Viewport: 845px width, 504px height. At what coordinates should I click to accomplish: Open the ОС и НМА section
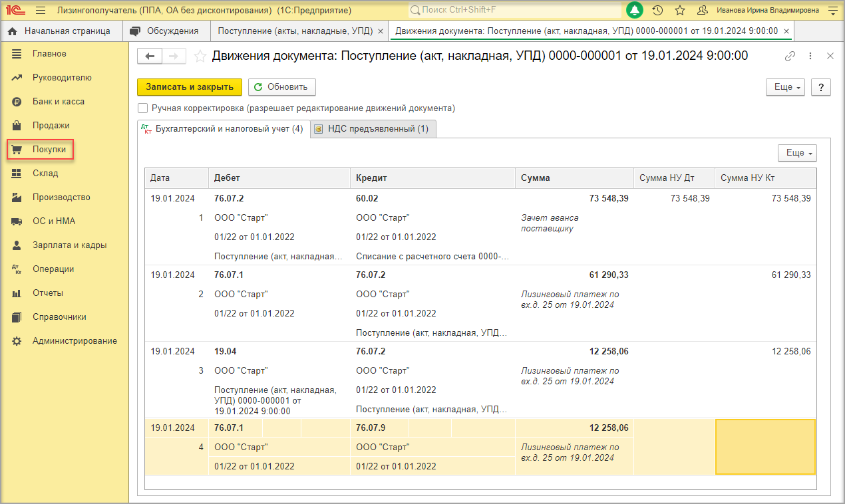coord(53,221)
